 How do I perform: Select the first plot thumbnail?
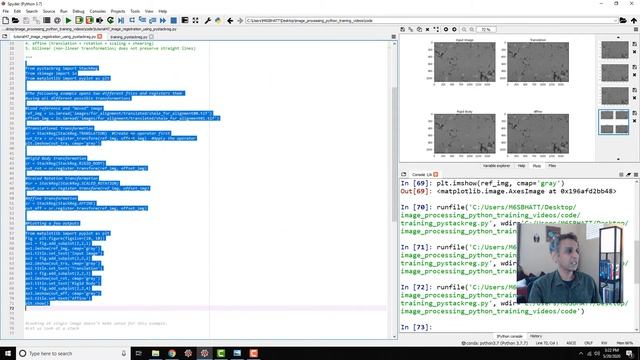(x=615, y=50)
